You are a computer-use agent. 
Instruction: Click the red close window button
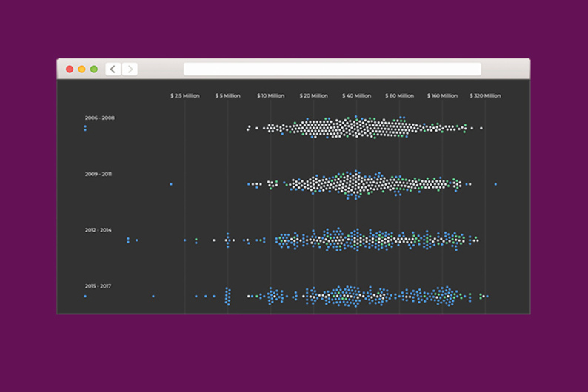(70, 69)
